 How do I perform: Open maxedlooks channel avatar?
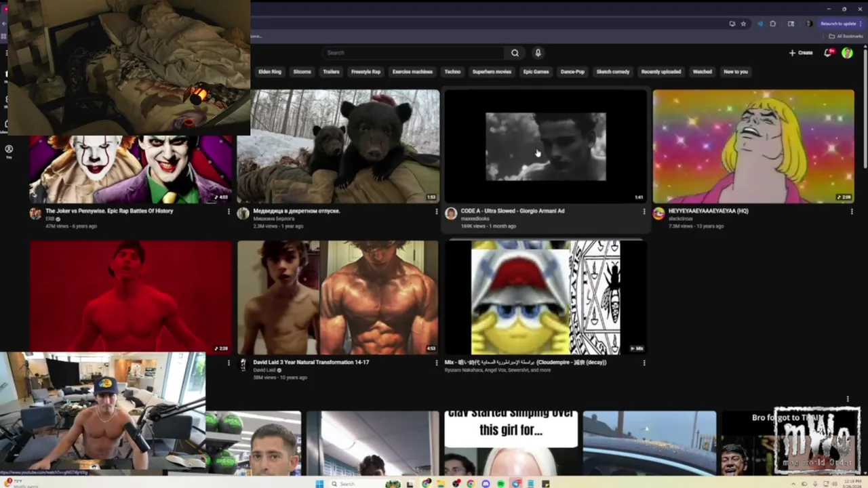[x=451, y=214]
